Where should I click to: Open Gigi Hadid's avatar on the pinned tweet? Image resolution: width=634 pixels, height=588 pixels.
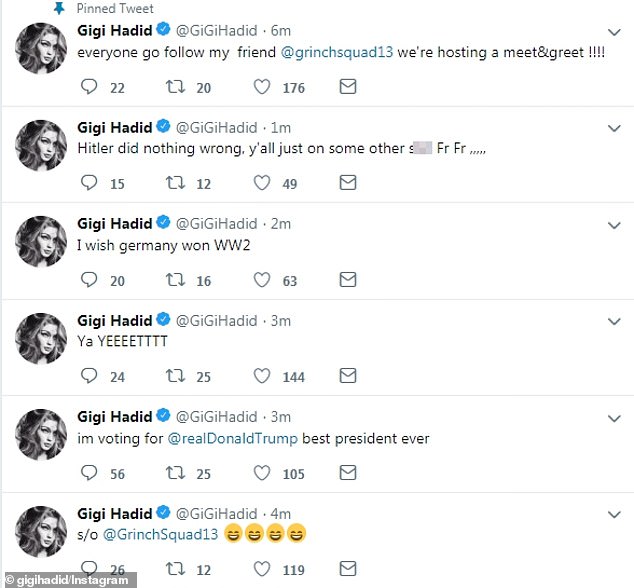[x=41, y=48]
